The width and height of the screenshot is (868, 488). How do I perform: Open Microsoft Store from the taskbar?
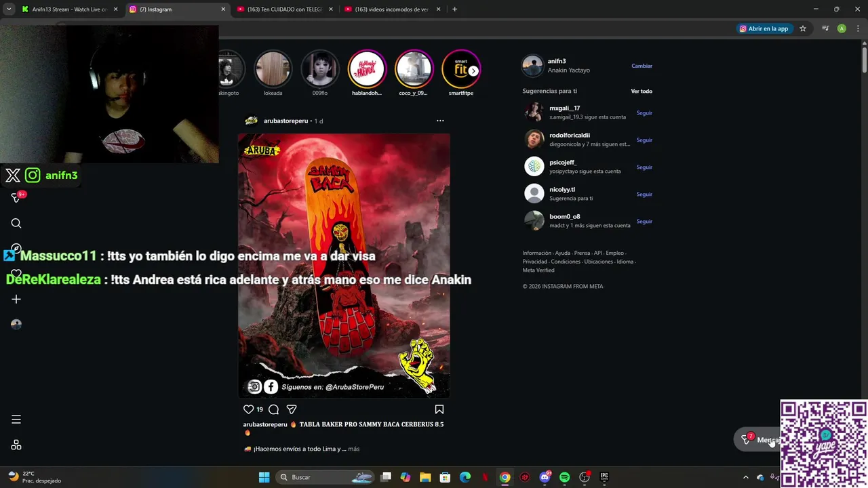point(445,477)
